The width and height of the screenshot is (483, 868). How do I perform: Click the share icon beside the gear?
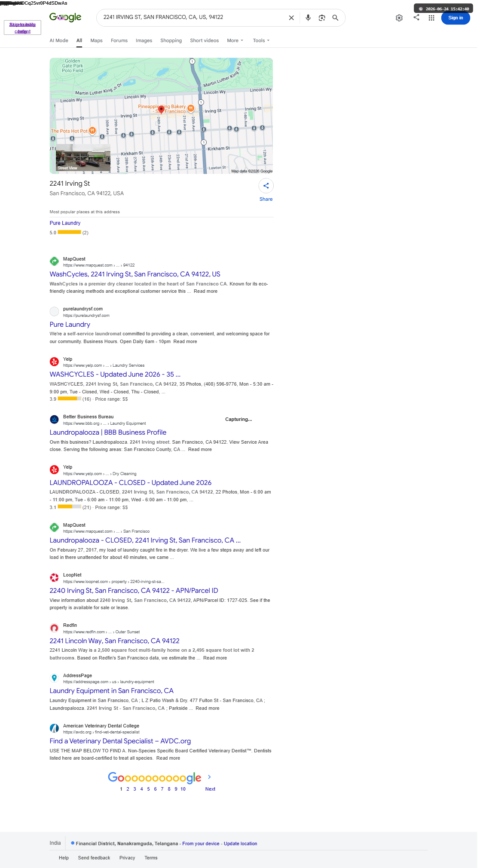point(416,17)
